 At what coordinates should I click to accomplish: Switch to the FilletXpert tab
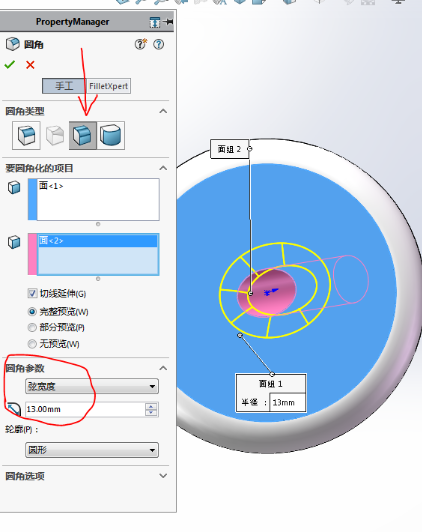(x=109, y=86)
